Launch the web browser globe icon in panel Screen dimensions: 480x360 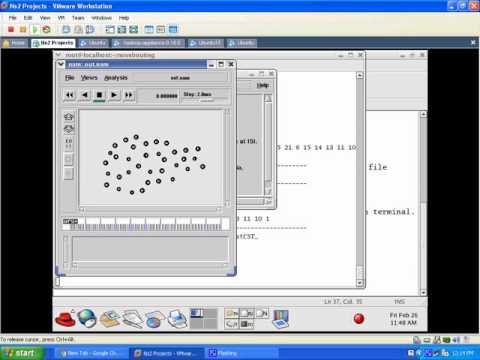87,318
